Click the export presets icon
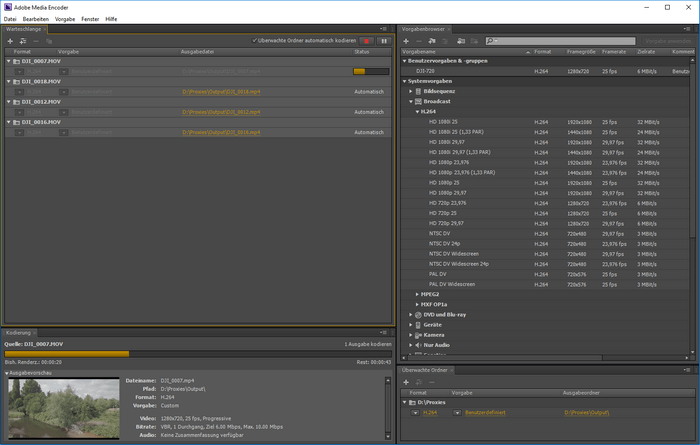Screen dimensions: 700x445 click(x=474, y=41)
